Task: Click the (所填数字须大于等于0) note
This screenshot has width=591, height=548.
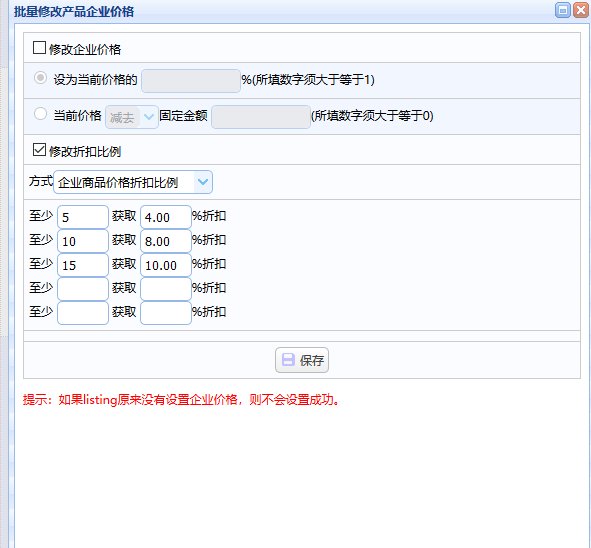Action: point(372,116)
